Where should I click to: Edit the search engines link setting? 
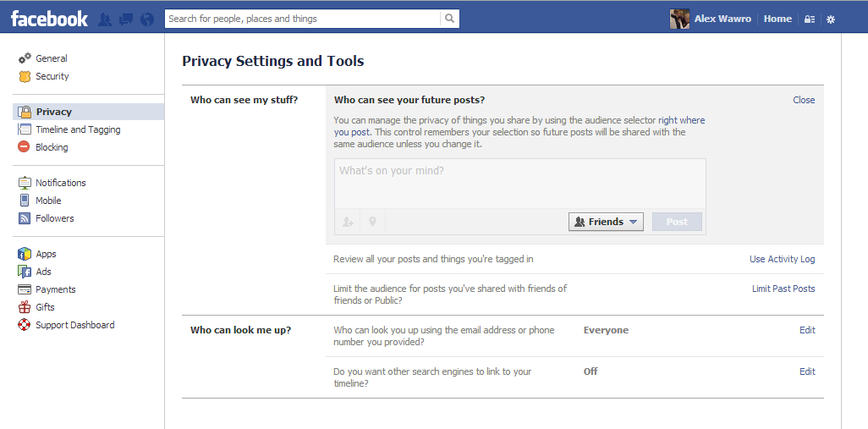(807, 371)
